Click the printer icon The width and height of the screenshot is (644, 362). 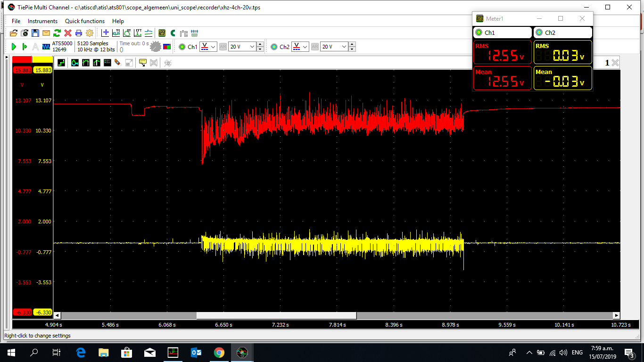(79, 33)
